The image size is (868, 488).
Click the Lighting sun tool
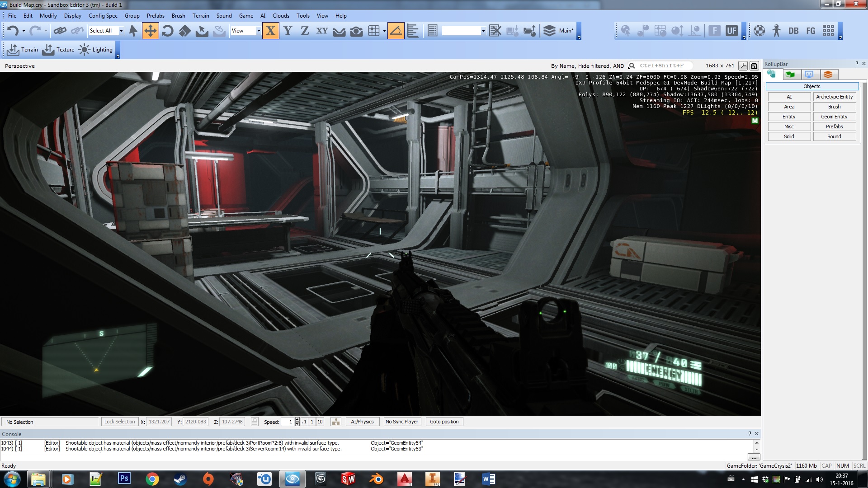[x=95, y=50]
